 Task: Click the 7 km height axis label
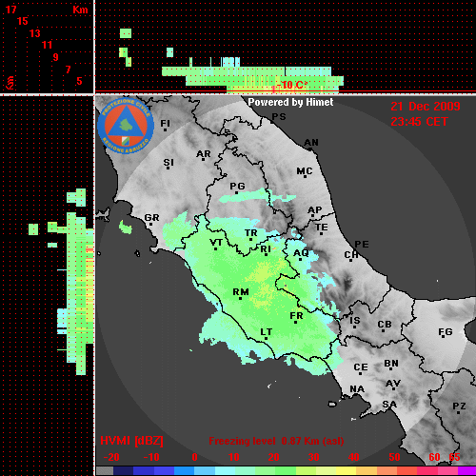(68, 69)
